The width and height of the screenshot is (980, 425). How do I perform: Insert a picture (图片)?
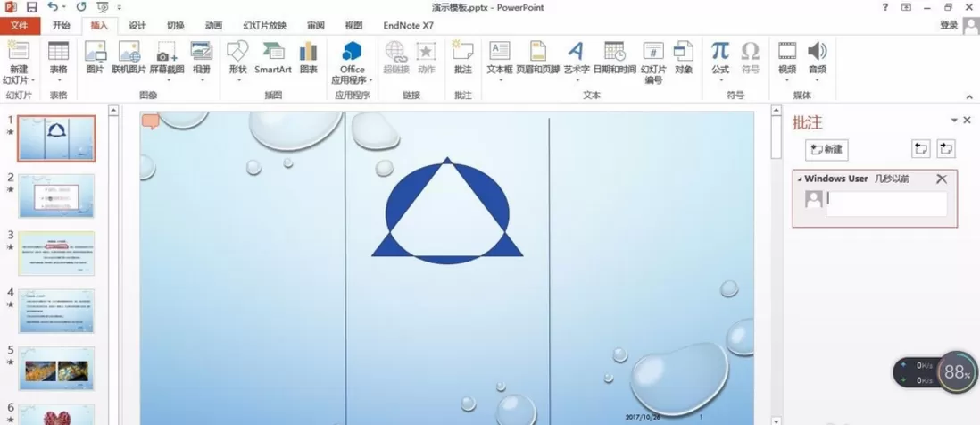coord(95,57)
